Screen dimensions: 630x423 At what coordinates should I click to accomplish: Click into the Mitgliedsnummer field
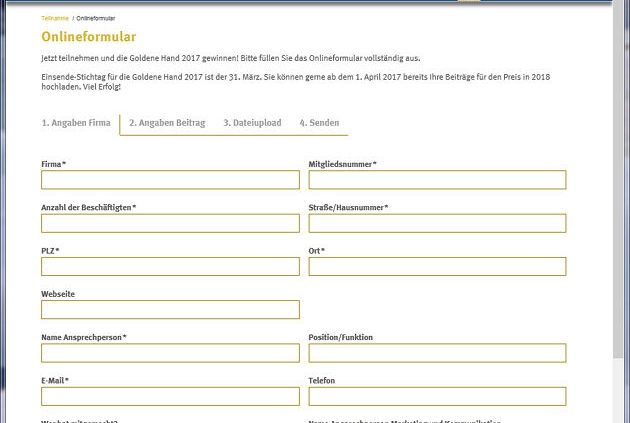pos(437,180)
